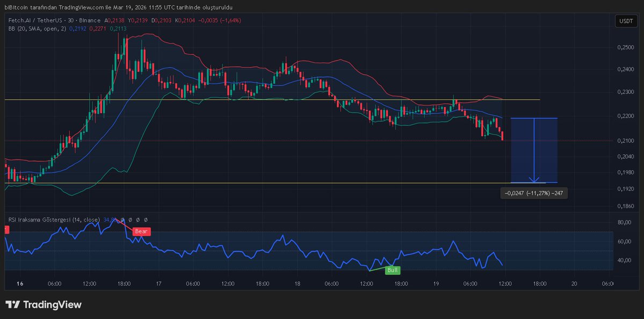Click date label 18 on time axis
Viewport: 644px width, 319px height.
[x=298, y=284]
